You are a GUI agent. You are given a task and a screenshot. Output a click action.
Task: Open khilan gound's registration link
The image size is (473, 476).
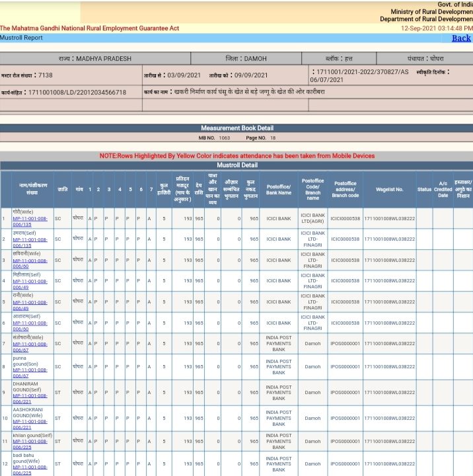tap(30, 444)
